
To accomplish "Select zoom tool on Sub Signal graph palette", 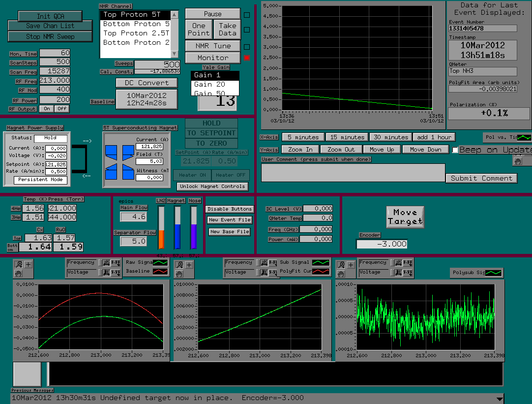I will 179,265.
